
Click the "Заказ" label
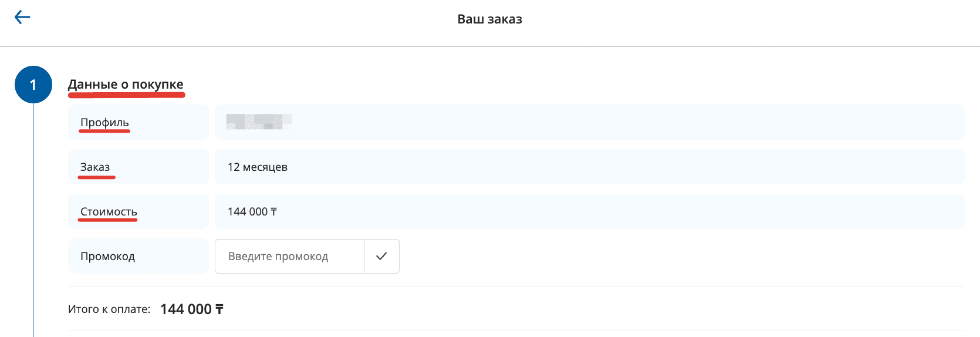pos(95,167)
